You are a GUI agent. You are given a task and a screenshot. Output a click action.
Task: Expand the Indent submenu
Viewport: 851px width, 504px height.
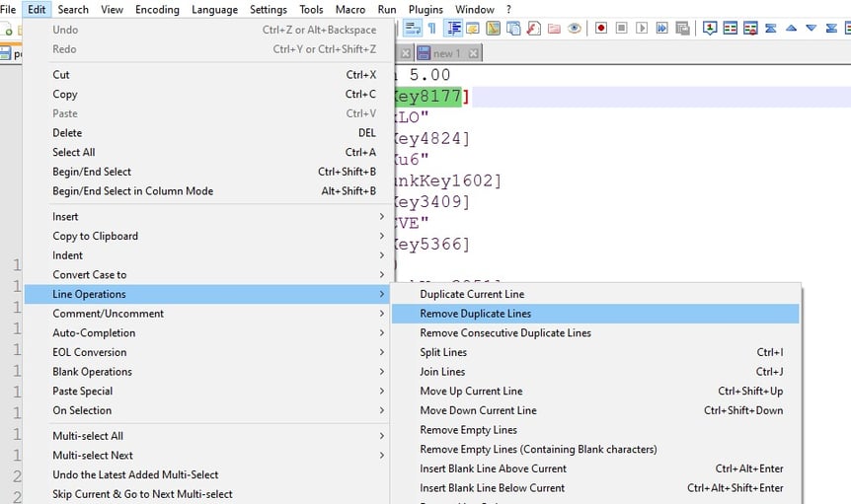[x=207, y=255]
